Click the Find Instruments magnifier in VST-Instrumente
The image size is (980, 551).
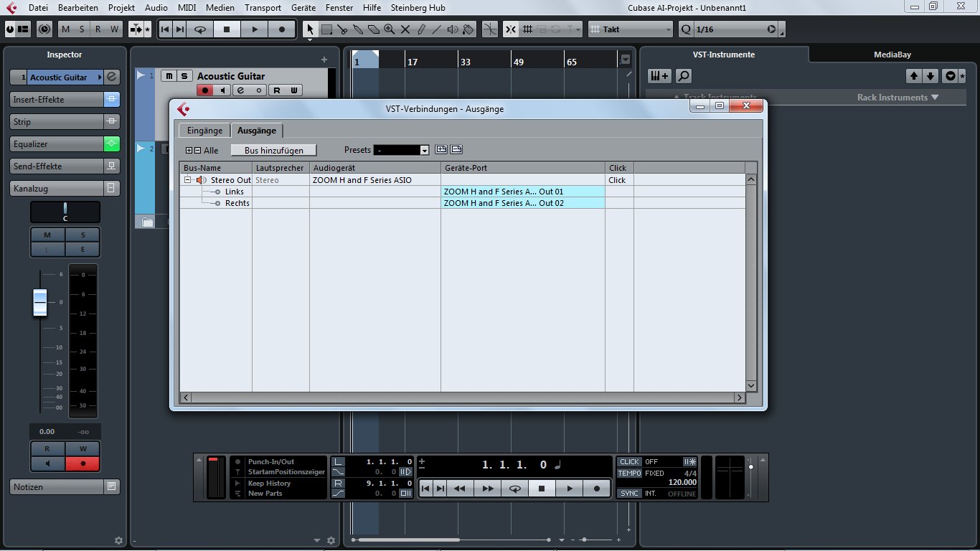point(683,75)
